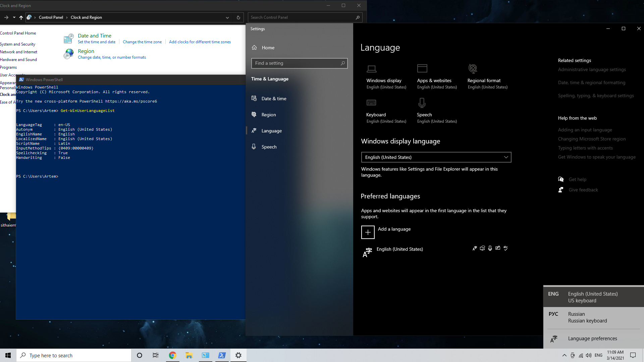Open Language preferences from input flyout
The width and height of the screenshot is (644, 362).
click(x=594, y=339)
